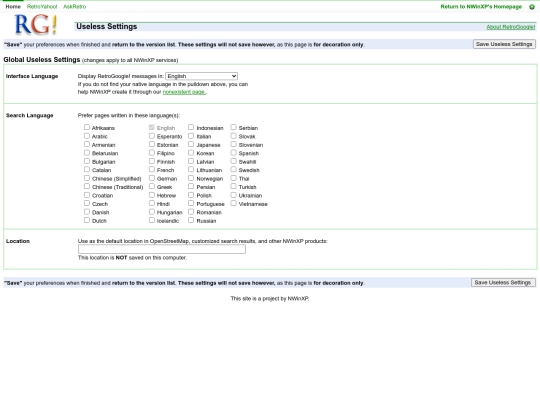Tick the Romanian checkbox
Screen dimensions: 540x405
pos(191,211)
